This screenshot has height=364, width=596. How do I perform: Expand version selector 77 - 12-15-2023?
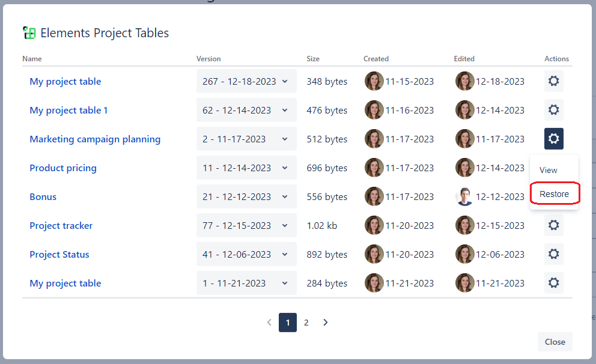(x=246, y=226)
